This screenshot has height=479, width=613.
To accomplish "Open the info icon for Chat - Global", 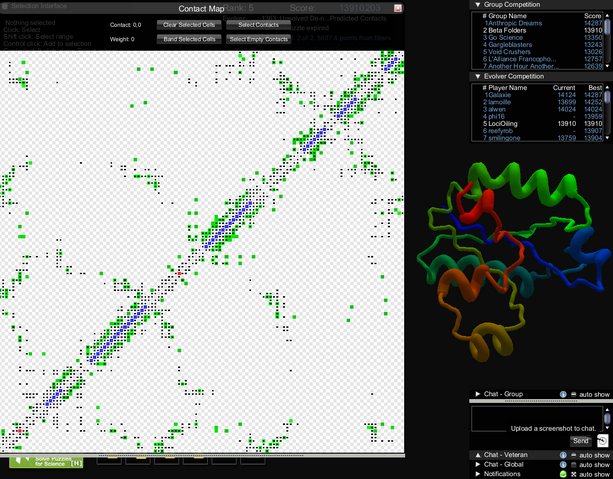I will (x=563, y=465).
